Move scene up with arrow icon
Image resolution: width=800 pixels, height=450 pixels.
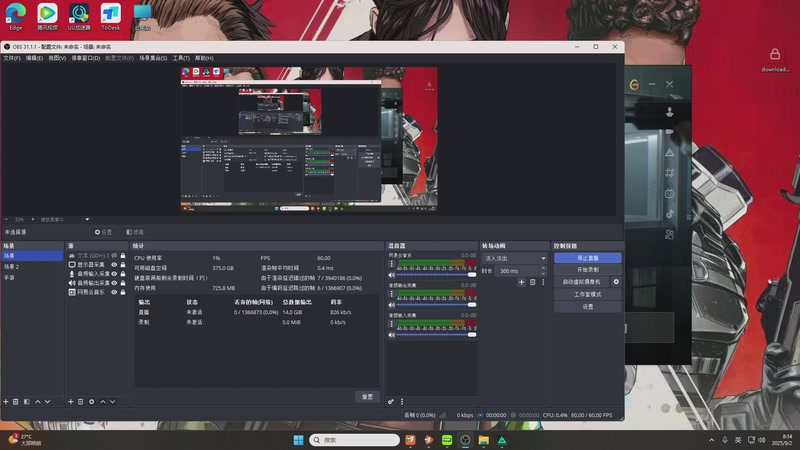pos(37,402)
